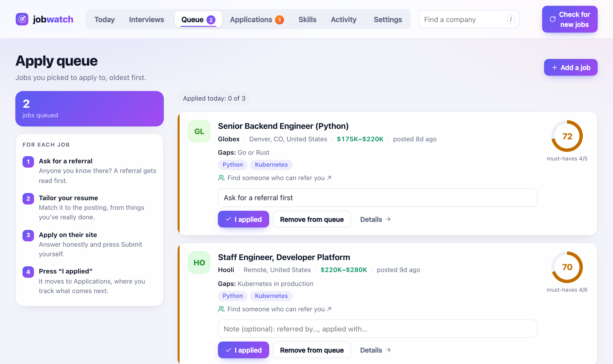This screenshot has height=364, width=613.
Task: Click the people icon on Hooli referral link
Action: 221,309
